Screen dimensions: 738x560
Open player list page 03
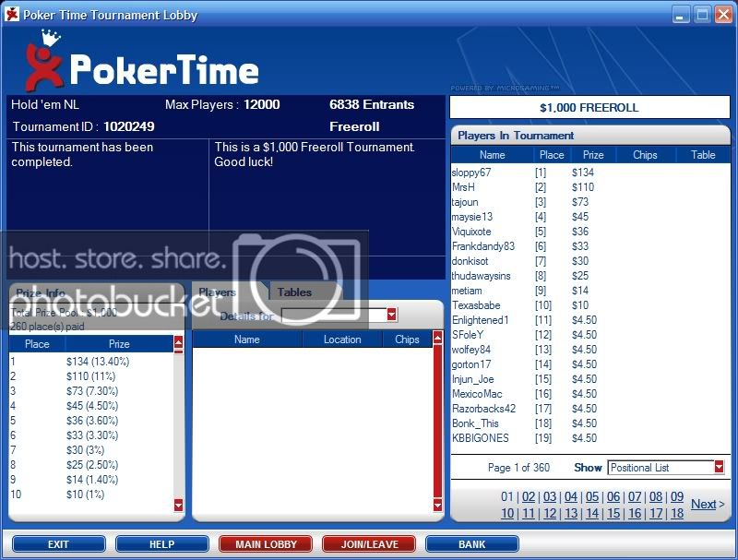(550, 496)
